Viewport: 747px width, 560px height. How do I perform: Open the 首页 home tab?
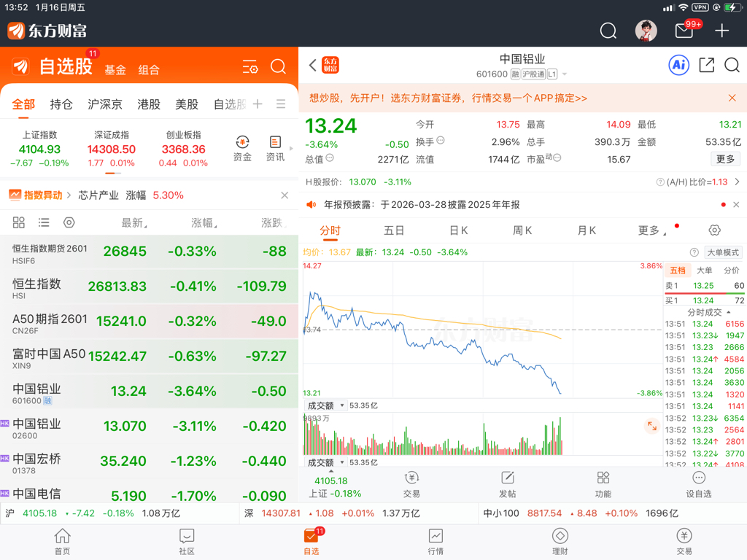point(63,542)
